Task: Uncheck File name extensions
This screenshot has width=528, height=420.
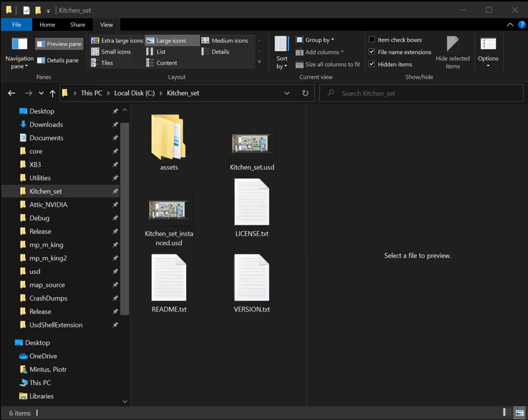Action: 372,52
